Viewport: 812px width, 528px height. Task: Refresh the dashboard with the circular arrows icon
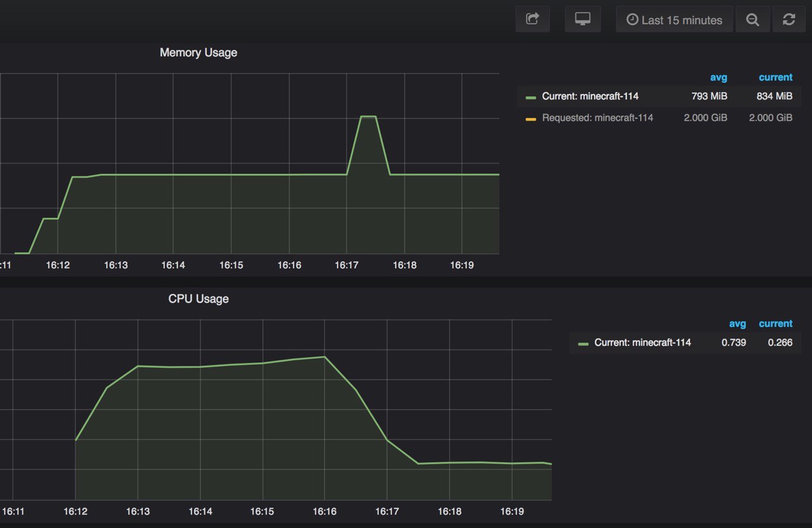point(789,20)
